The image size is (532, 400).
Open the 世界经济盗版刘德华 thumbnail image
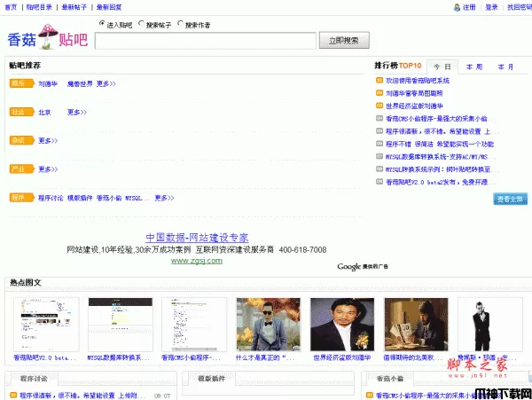(342, 324)
